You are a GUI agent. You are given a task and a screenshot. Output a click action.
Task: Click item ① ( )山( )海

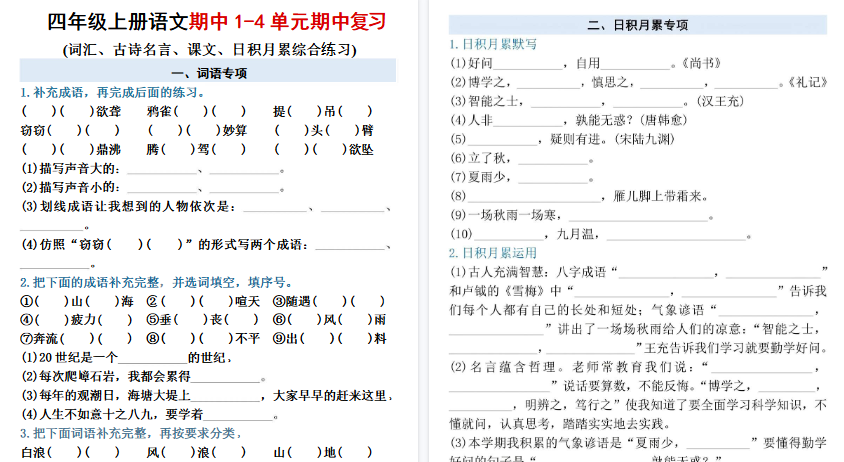[77, 302]
